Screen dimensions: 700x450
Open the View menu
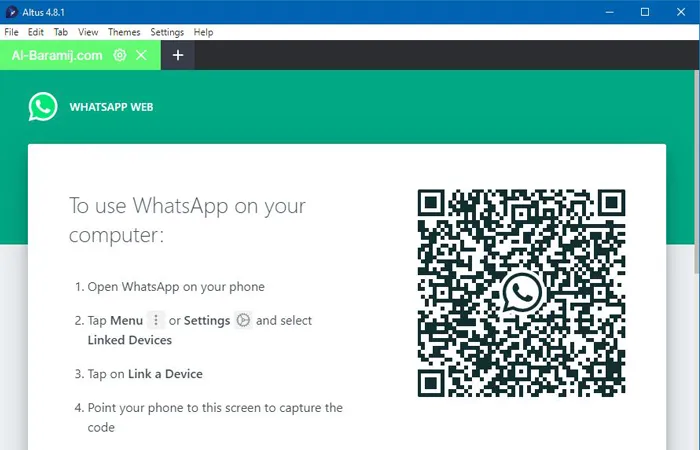pos(88,32)
